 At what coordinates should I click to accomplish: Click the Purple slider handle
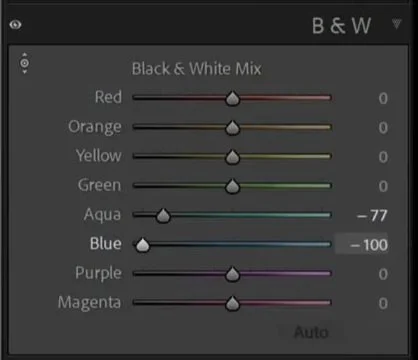[x=232, y=274]
